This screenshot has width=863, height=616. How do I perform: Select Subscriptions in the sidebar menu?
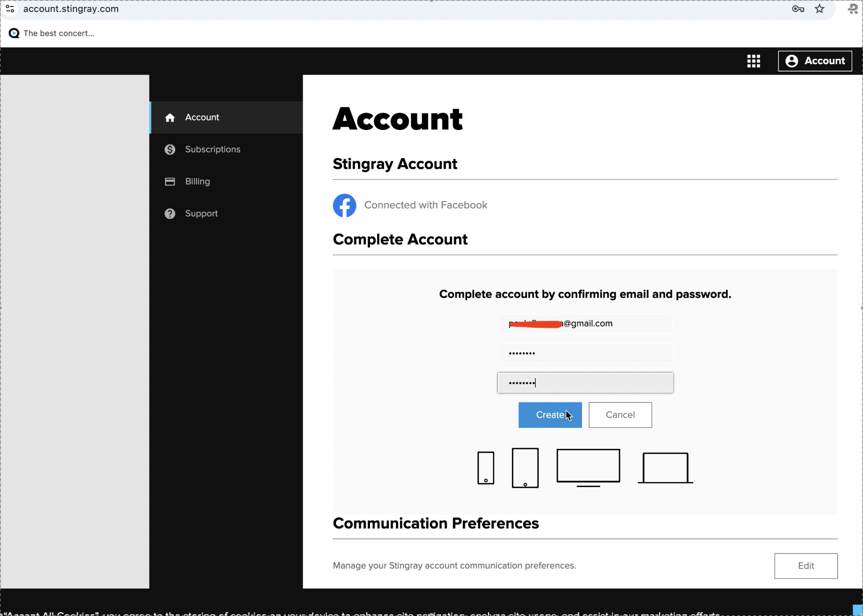tap(213, 149)
